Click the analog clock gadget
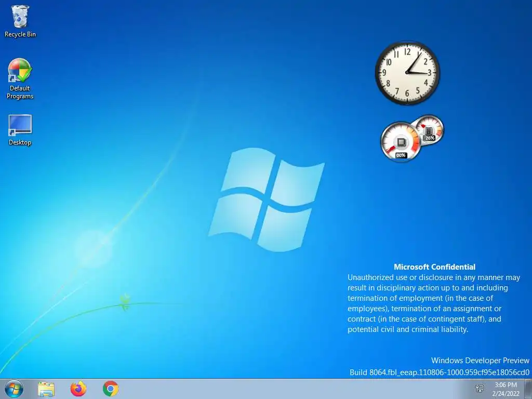 407,73
